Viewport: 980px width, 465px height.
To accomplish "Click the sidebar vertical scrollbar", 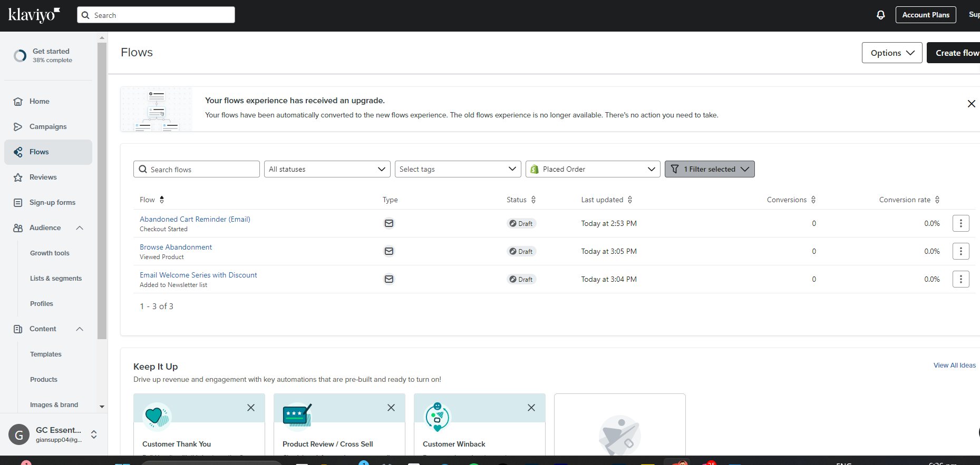I will [102, 191].
